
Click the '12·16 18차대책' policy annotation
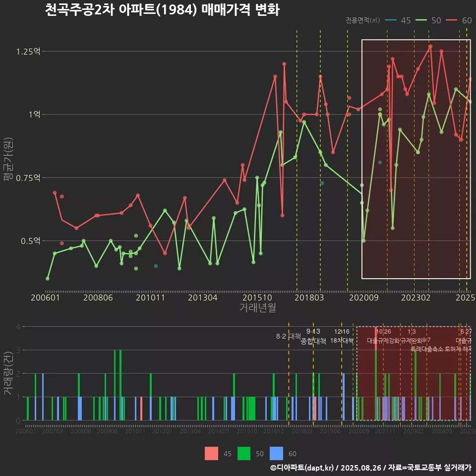pyautogui.click(x=342, y=336)
